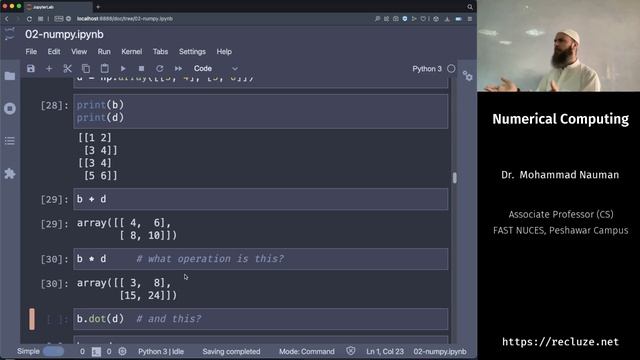Click the notebook trust shield icon
This screenshot has width=640, height=360.
tap(351, 351)
